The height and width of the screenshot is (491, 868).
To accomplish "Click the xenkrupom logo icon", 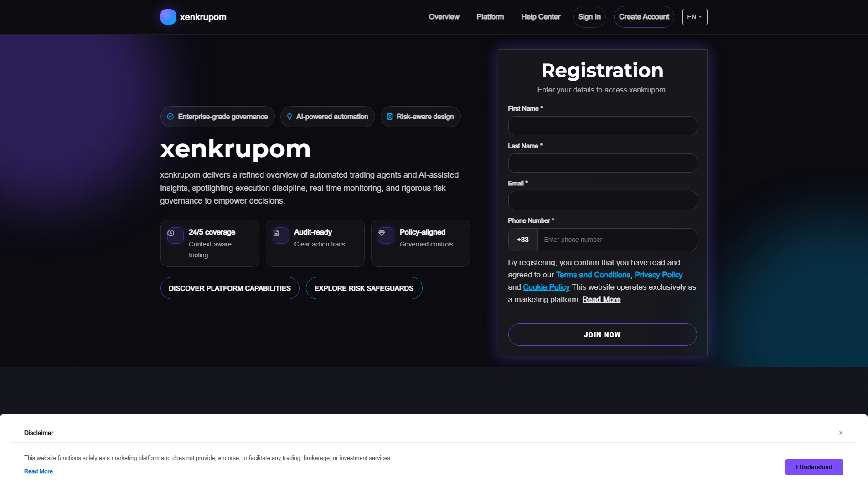I will (x=168, y=17).
